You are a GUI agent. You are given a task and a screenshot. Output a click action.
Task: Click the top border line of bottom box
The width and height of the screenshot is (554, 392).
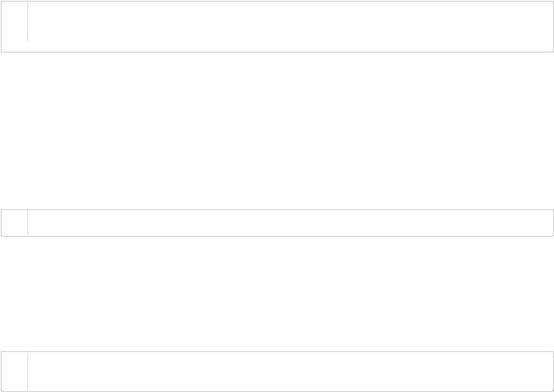tap(277, 352)
